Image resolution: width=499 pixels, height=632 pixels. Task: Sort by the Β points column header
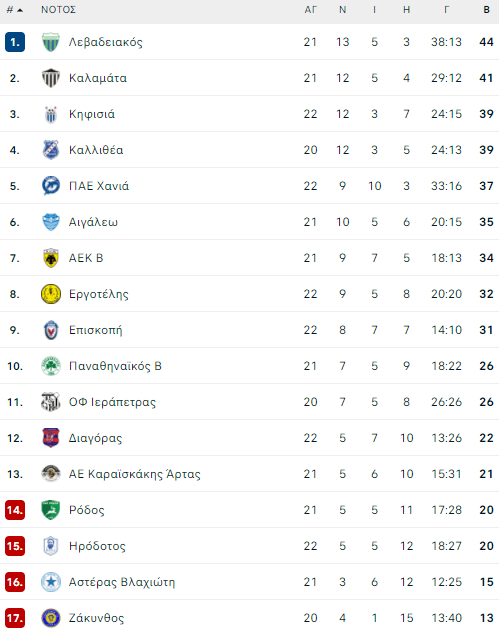[487, 10]
